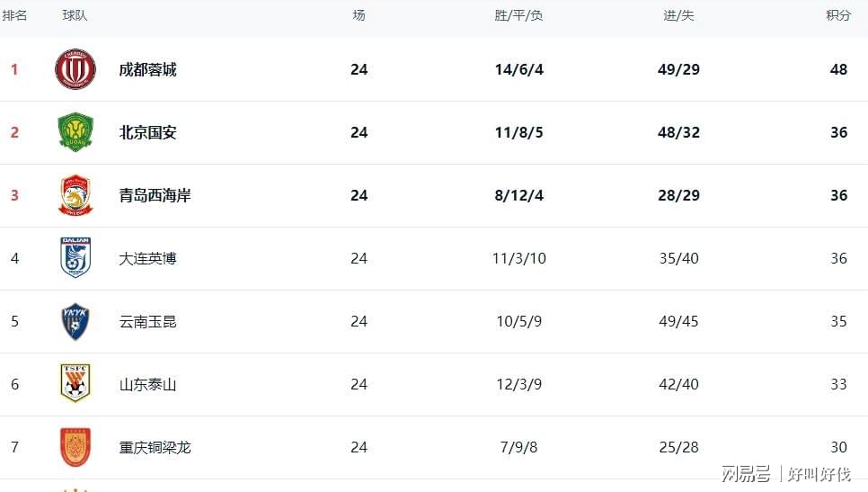The height and width of the screenshot is (492, 868).
Task: Click the 网易号 watermark logo
Action: [746, 474]
